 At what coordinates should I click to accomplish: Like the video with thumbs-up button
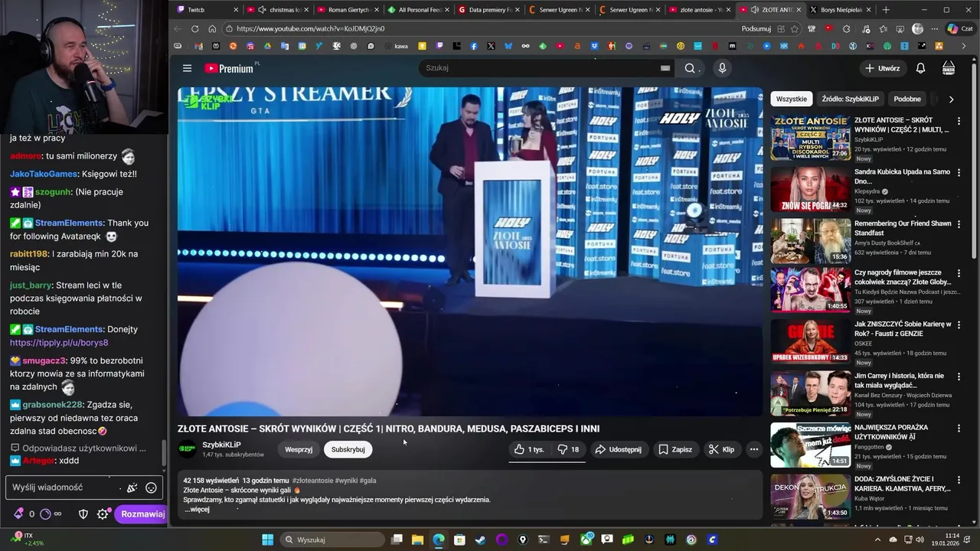(x=530, y=449)
